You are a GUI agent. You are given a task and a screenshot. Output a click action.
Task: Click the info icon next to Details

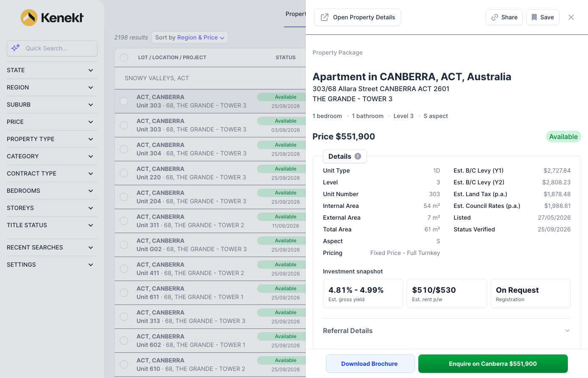click(358, 156)
